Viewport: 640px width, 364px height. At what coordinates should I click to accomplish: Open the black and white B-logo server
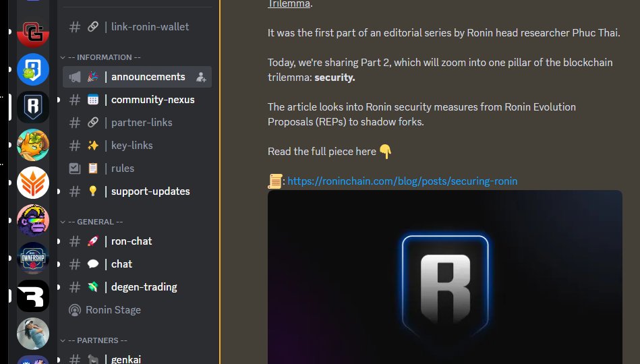(x=33, y=296)
